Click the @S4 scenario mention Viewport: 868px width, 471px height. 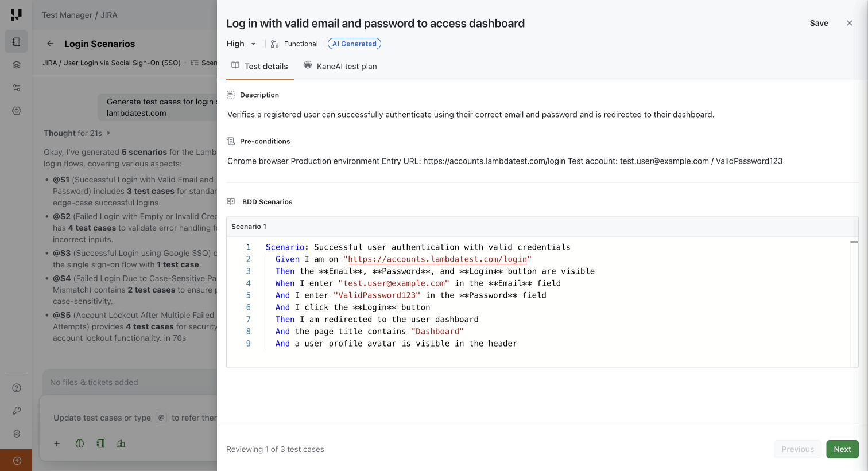point(61,278)
